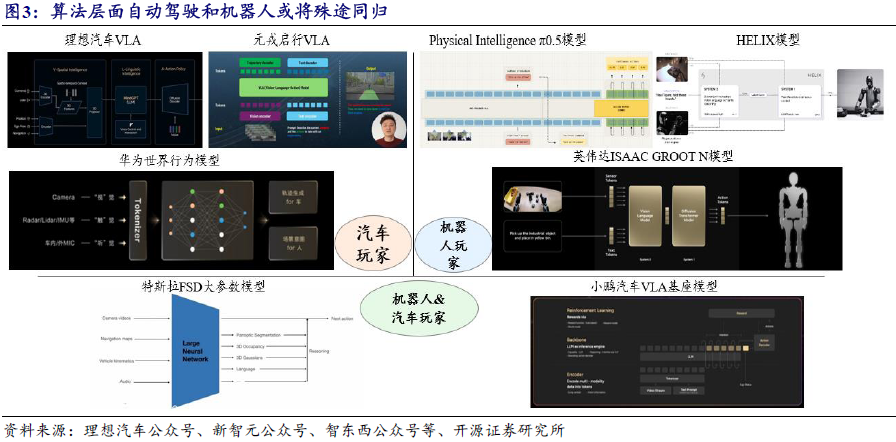Click the '汽车玩家' pink oval
The image size is (896, 442).
click(x=374, y=243)
